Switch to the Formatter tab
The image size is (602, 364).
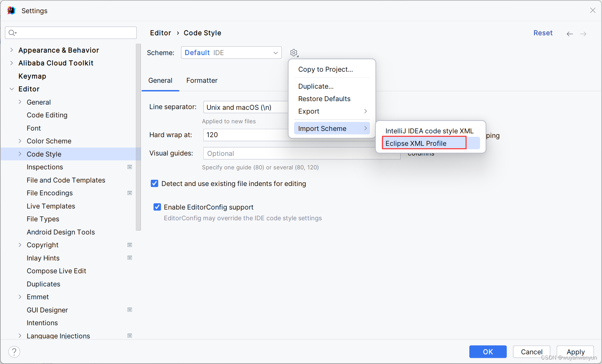(x=202, y=81)
